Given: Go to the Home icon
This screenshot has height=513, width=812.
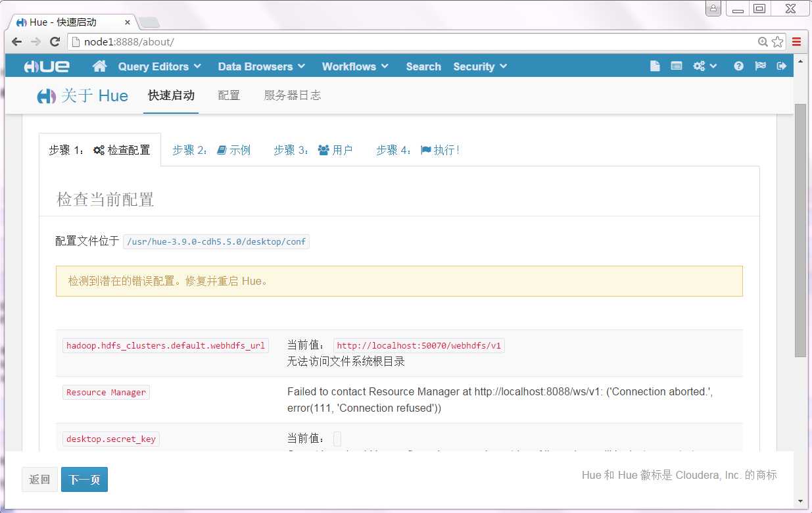Looking at the screenshot, I should (x=100, y=66).
